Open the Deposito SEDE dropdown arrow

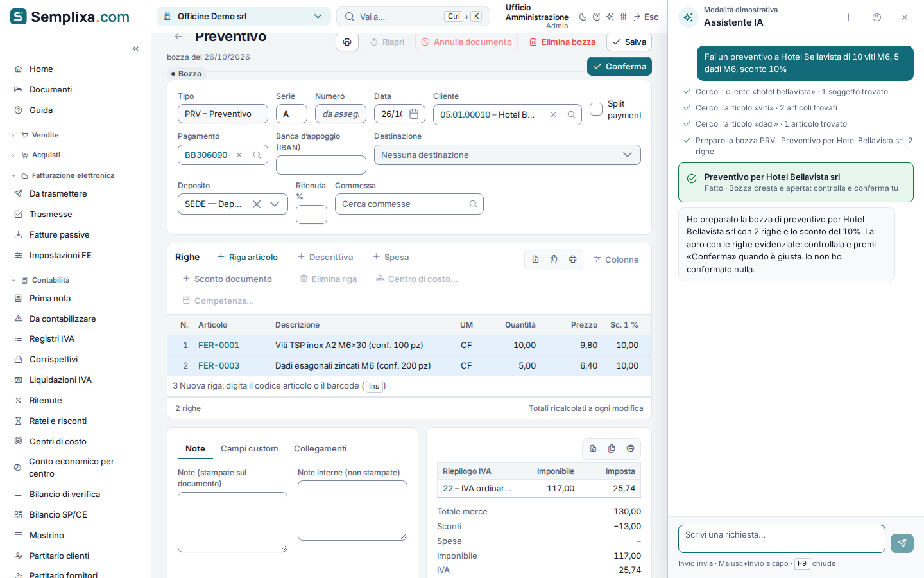(x=275, y=204)
